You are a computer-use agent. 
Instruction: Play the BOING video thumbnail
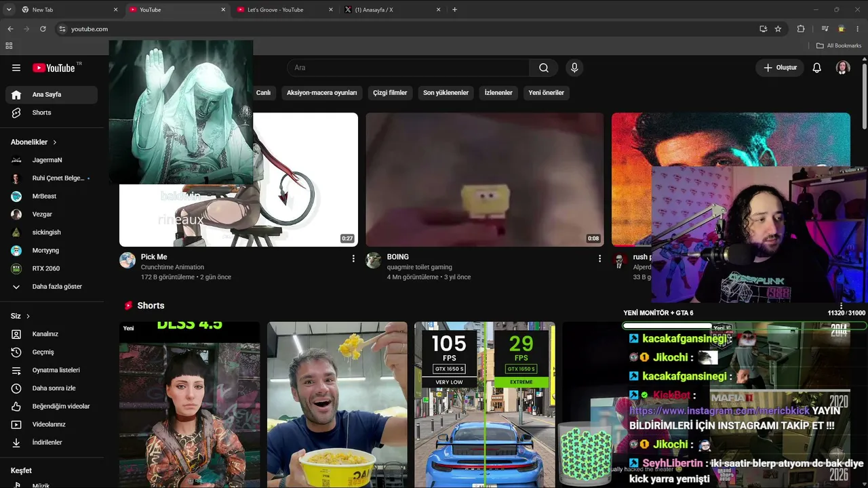pos(485,180)
